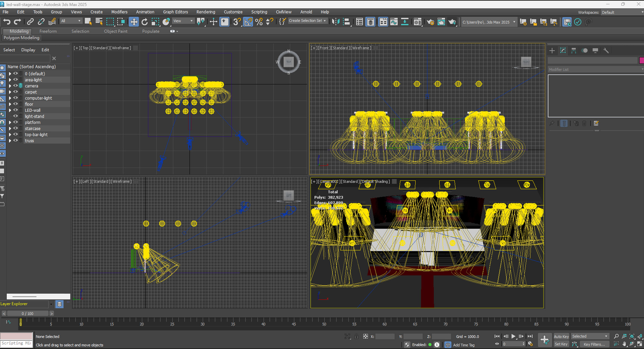Open the Render Setup teapot icon
644x349 pixels.
pos(430,22)
